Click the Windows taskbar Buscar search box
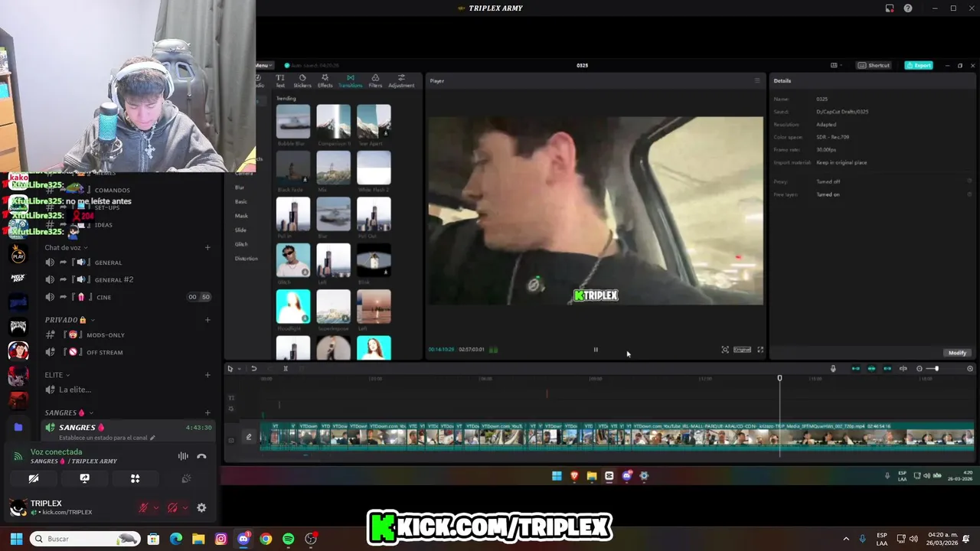 [x=86, y=539]
